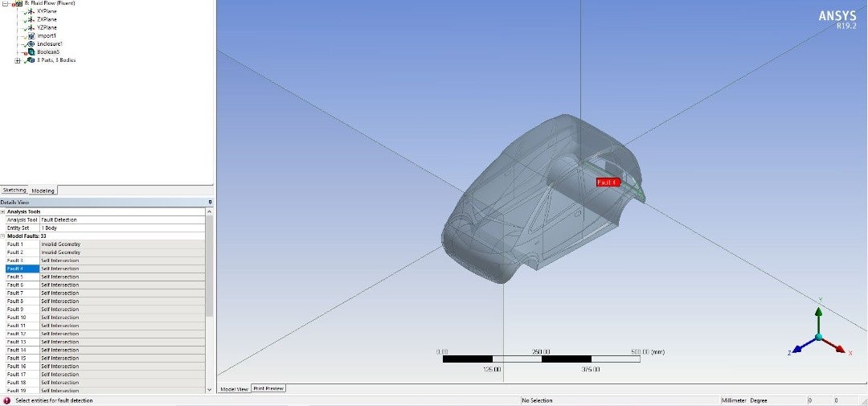
Task: Click the Boolean3 feature icon
Action: coord(31,52)
